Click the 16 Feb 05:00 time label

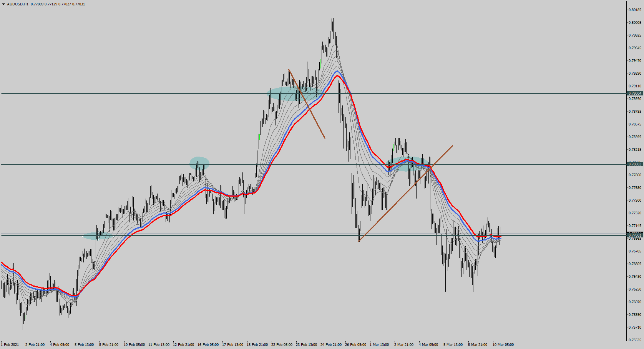click(x=208, y=345)
